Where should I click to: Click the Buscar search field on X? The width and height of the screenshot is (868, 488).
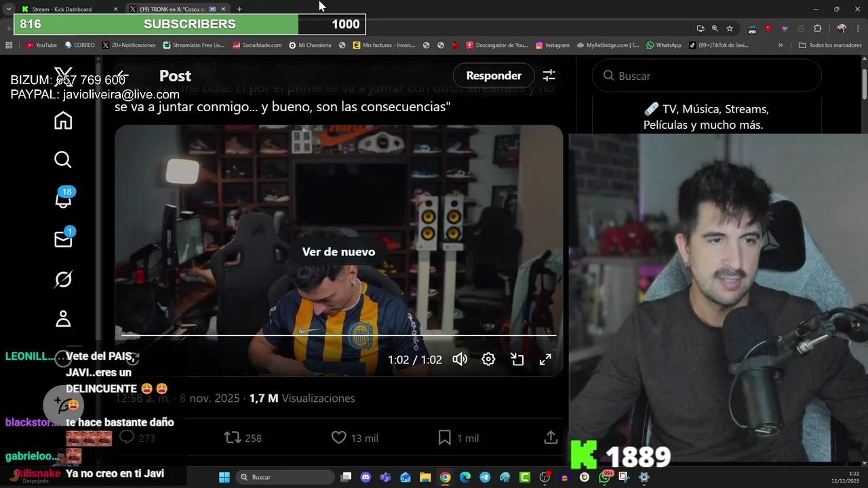[707, 76]
